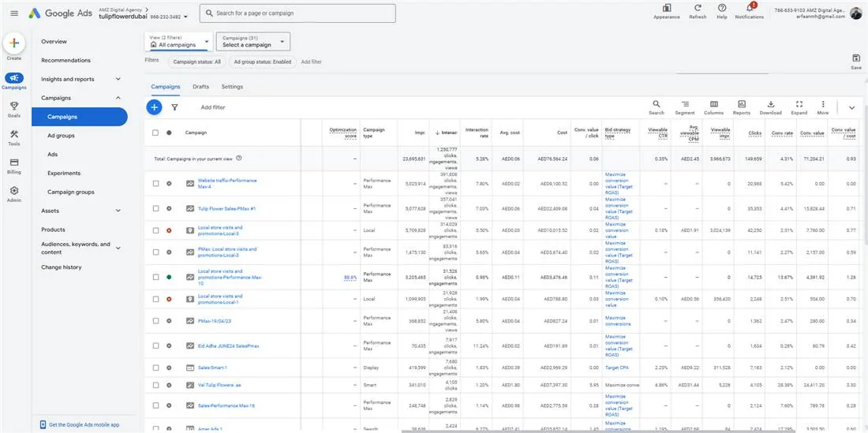
Task: Click the account profile avatar
Action: 856,13
